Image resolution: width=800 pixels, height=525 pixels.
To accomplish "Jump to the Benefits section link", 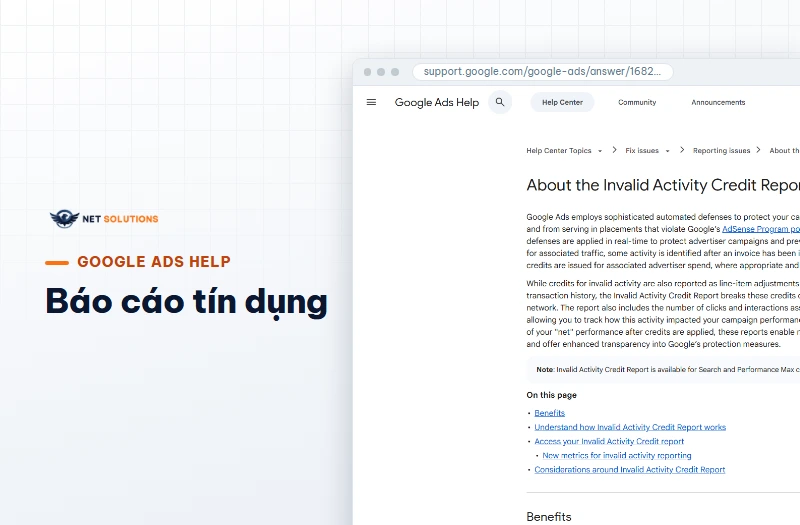I will (549, 413).
